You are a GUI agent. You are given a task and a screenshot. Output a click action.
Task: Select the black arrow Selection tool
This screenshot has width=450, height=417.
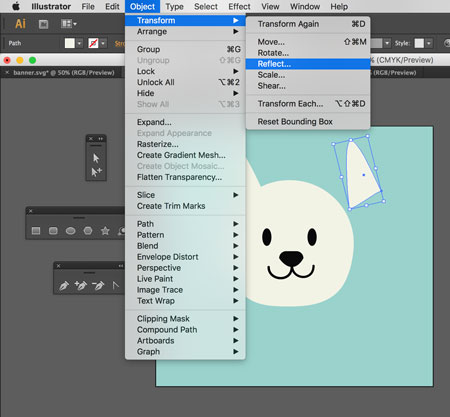point(96,158)
